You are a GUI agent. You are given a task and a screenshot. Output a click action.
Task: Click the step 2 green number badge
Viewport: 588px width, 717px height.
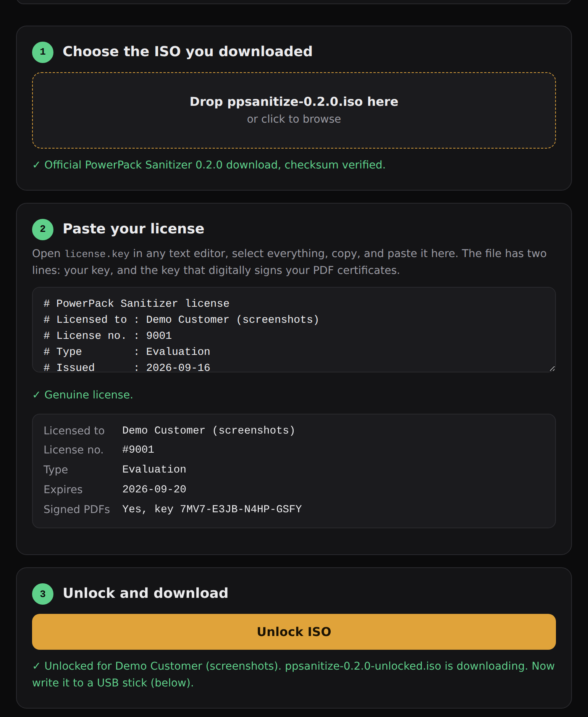point(43,229)
